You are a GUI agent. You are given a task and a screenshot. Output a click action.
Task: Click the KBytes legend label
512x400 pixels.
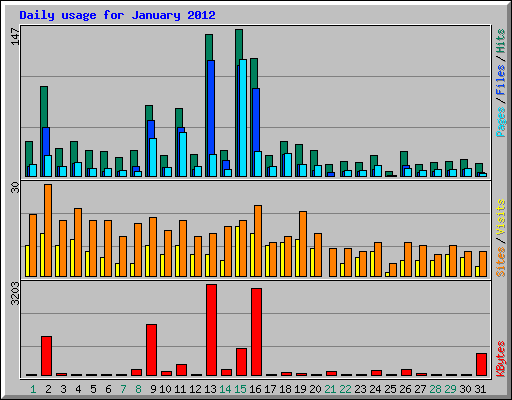(500, 359)
